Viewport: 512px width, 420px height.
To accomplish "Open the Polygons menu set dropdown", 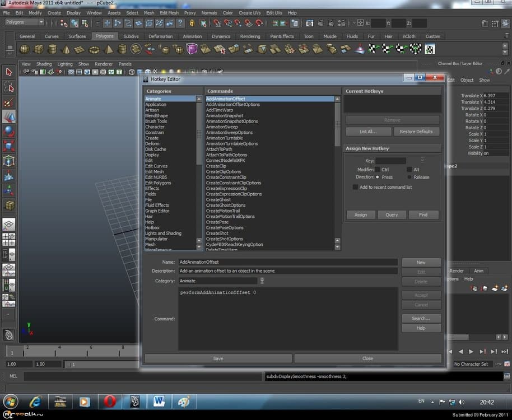I will pyautogui.click(x=25, y=22).
